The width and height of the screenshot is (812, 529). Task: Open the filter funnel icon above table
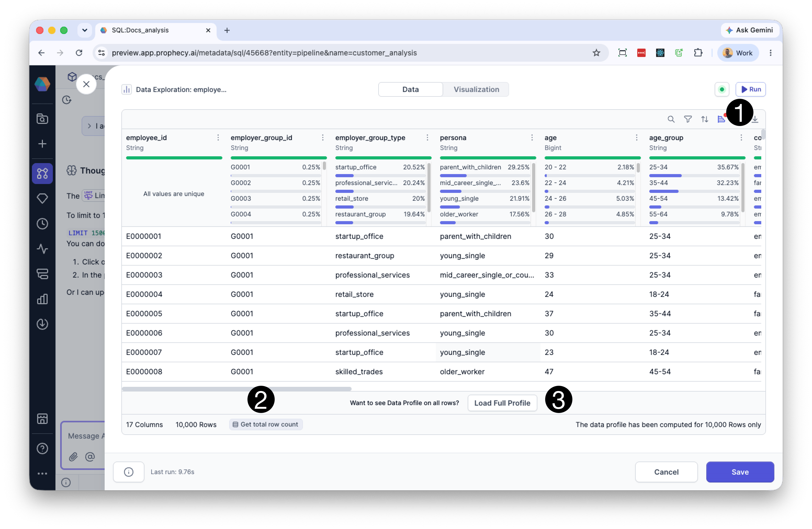[x=688, y=119]
